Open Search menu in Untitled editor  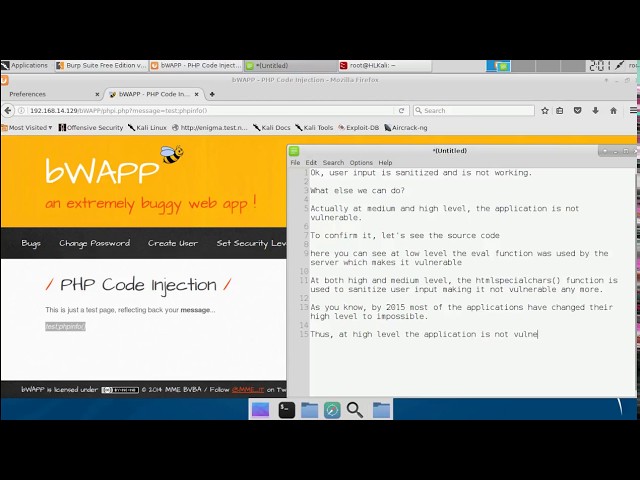(x=333, y=162)
